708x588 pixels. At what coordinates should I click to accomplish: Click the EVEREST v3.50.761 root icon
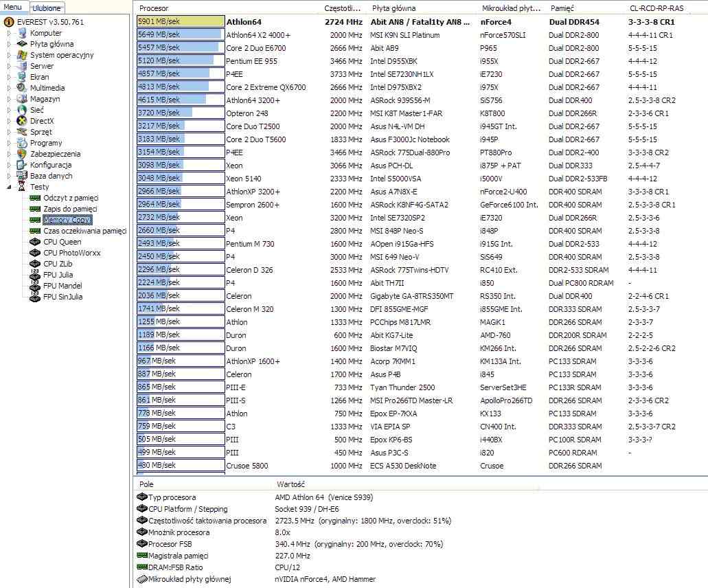pyautogui.click(x=8, y=22)
